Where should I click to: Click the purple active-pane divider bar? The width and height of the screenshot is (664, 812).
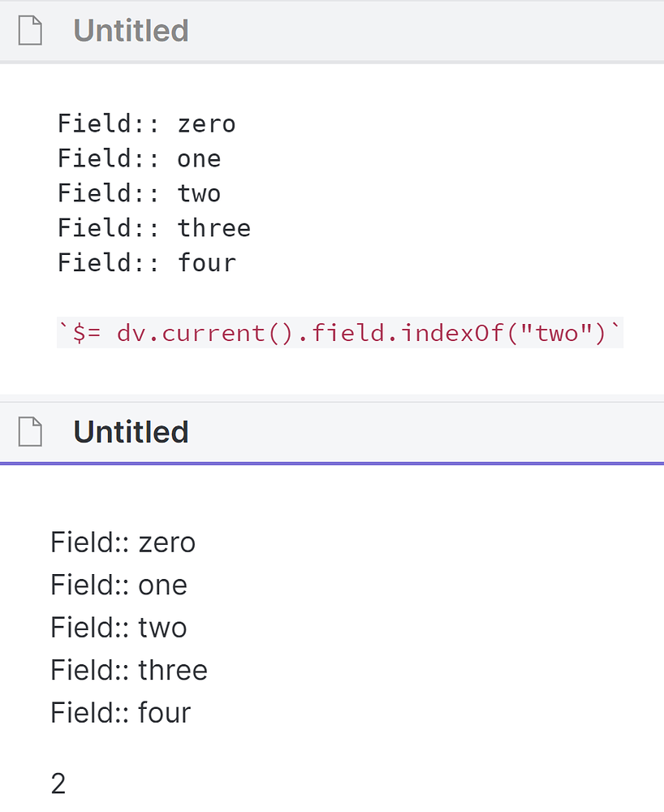[x=332, y=463]
